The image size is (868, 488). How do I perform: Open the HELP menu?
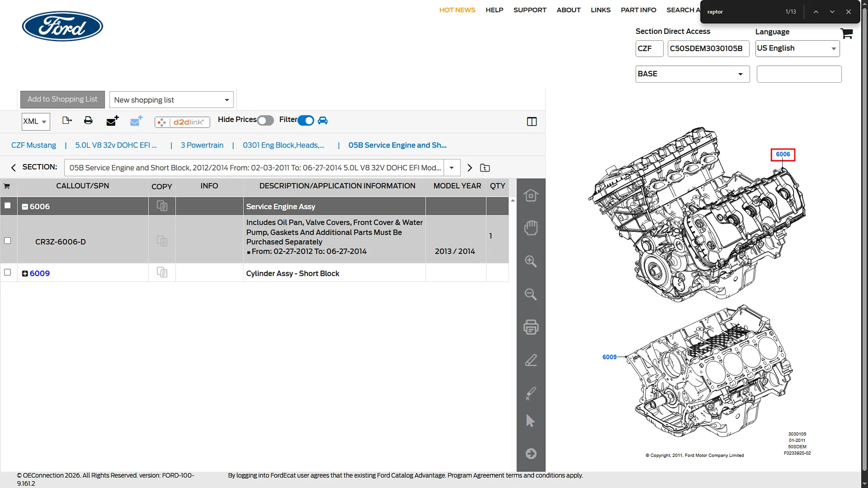(494, 10)
